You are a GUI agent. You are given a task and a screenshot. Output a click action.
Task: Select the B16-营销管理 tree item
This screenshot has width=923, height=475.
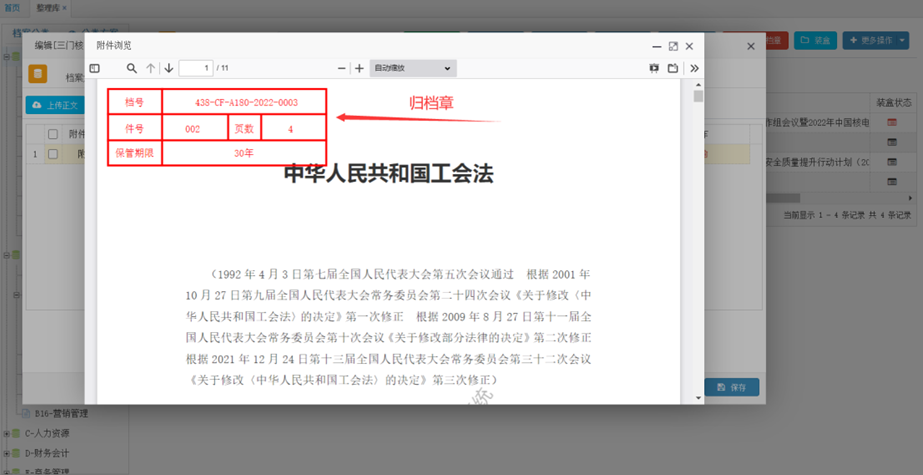click(x=61, y=414)
